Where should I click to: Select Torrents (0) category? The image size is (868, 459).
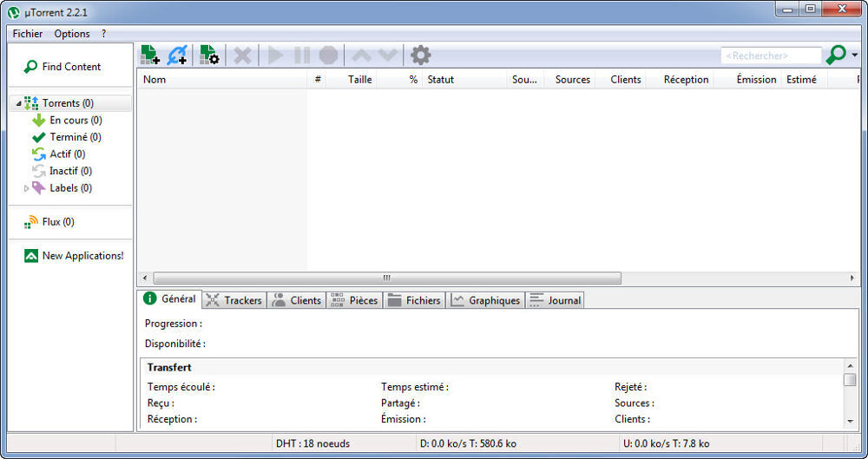[x=70, y=103]
